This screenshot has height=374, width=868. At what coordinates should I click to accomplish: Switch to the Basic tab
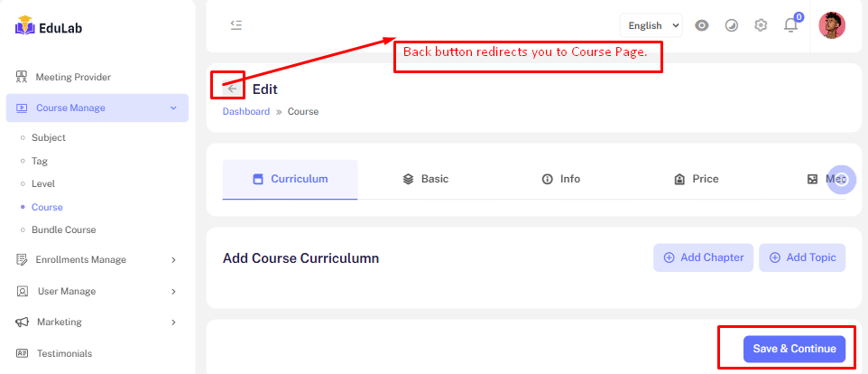(x=426, y=179)
